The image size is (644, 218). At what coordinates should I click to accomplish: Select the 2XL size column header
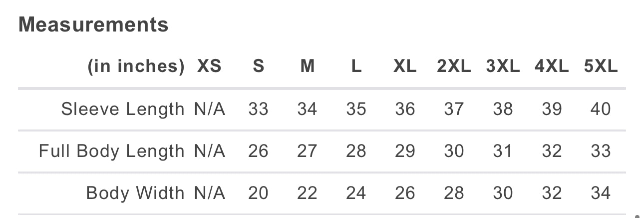pyautogui.click(x=453, y=66)
